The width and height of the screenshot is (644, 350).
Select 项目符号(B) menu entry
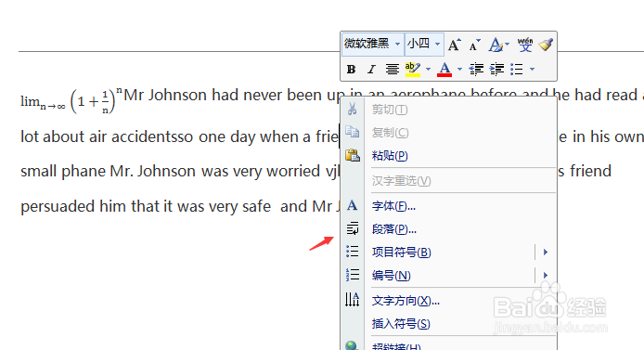click(449, 252)
